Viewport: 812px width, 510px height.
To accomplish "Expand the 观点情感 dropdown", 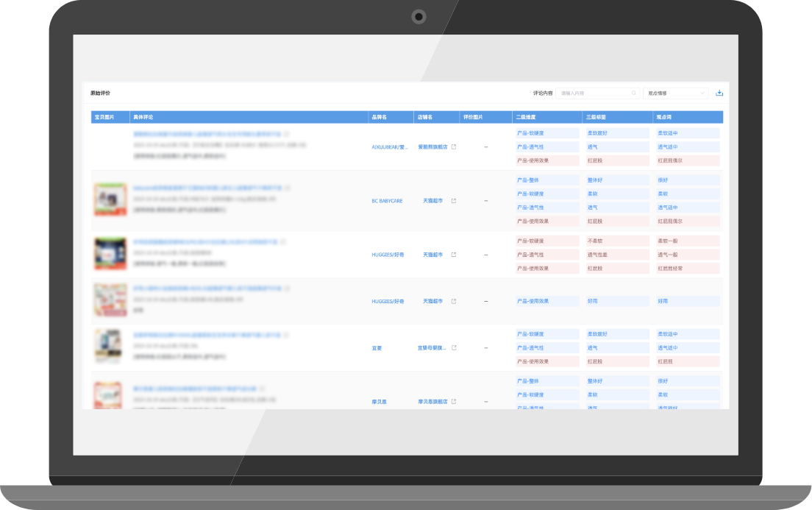I will (675, 93).
